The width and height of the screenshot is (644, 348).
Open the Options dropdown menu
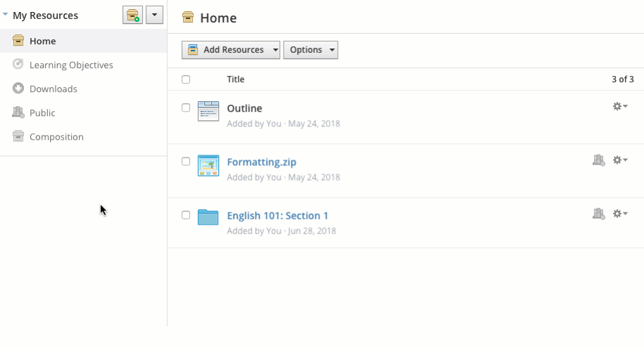tap(310, 50)
